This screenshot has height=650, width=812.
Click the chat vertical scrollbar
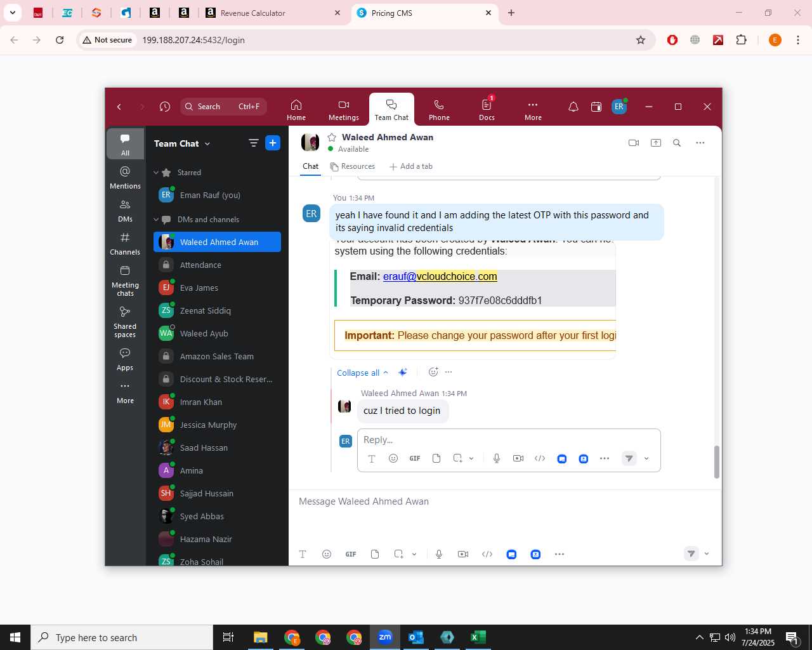point(717,461)
